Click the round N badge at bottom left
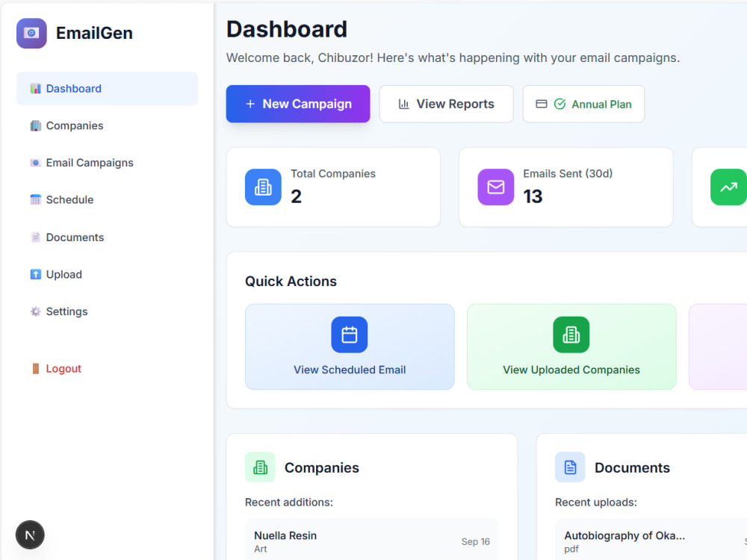 coord(30,535)
